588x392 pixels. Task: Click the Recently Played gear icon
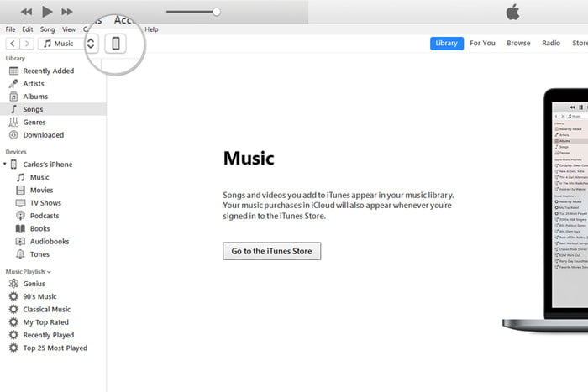point(13,335)
